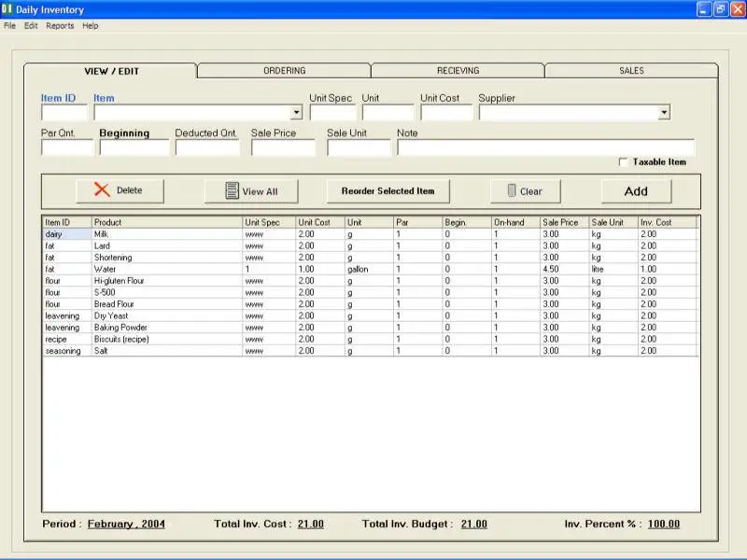Screen dimensions: 747x560
Task: Open the Reports menu
Action: pos(60,26)
